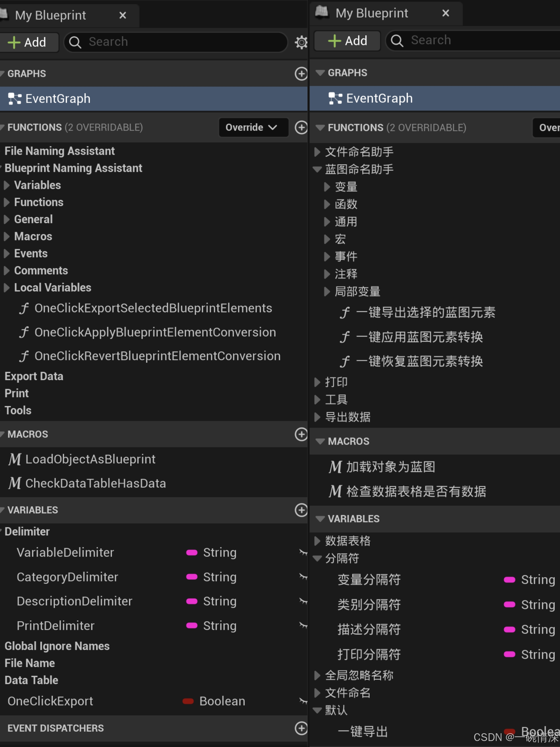560x747 pixels.
Task: Open the LoadObjectAsBlueprint macro
Action: [x=90, y=459]
